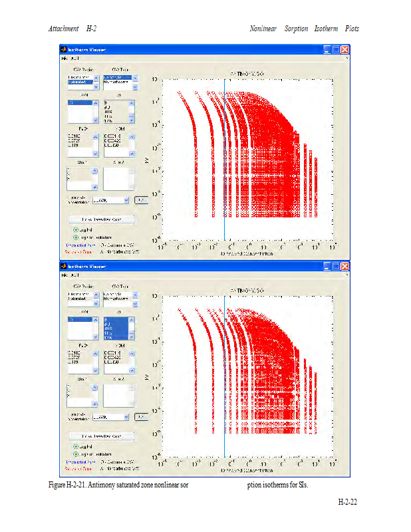
Task: Minimize the lower Isotherm Viewer window
Action: (327, 266)
